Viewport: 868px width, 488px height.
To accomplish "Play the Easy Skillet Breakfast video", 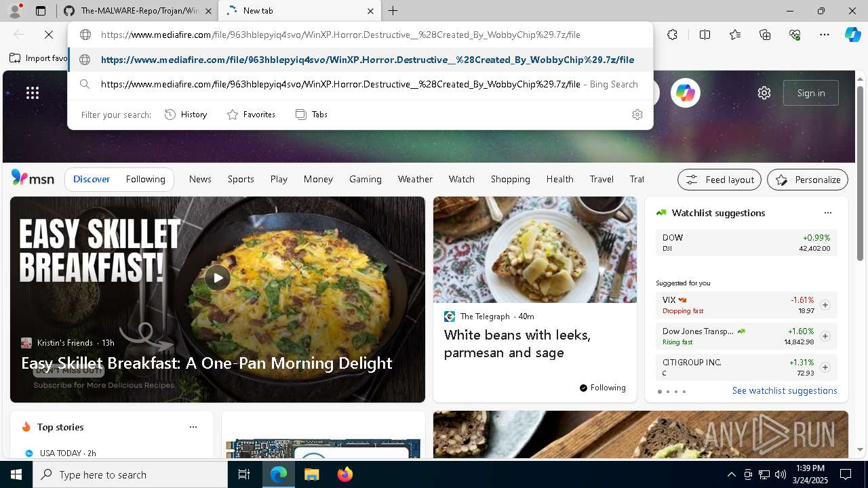I will pos(217,277).
